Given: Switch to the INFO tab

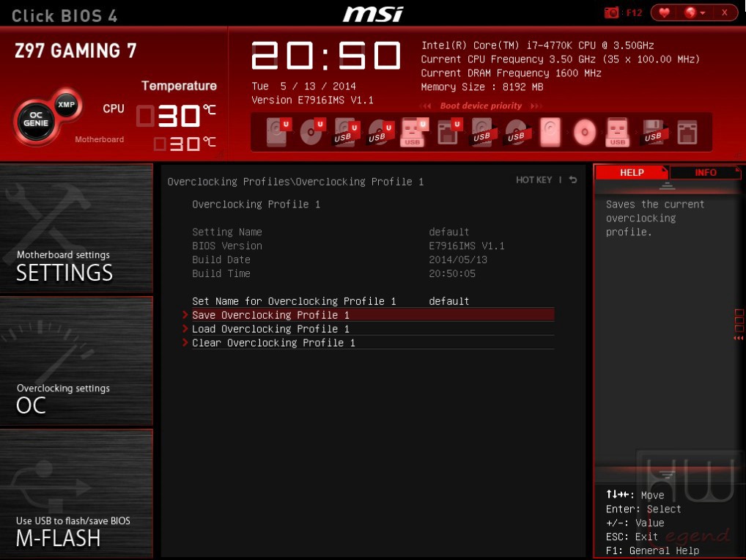Looking at the screenshot, I should 705,173.
